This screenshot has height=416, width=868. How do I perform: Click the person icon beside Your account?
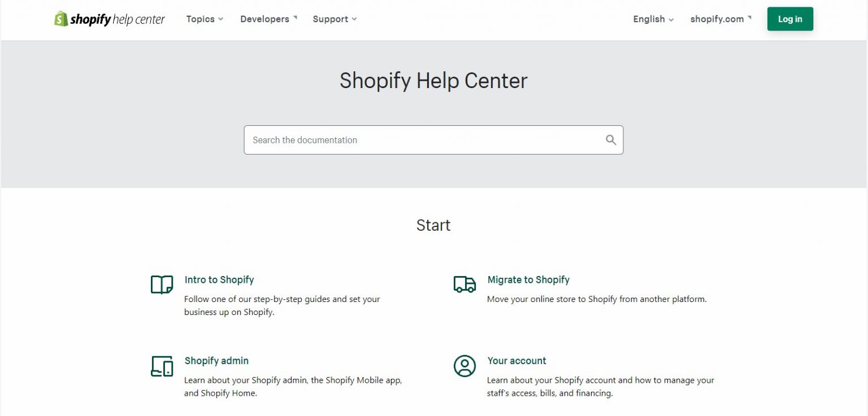point(464,366)
